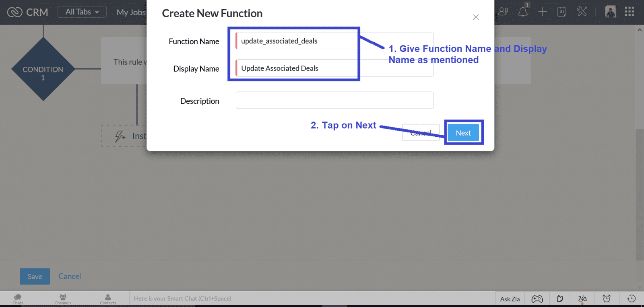644x307 pixels.
Task: Open the apps grid launcher
Action: point(630,12)
